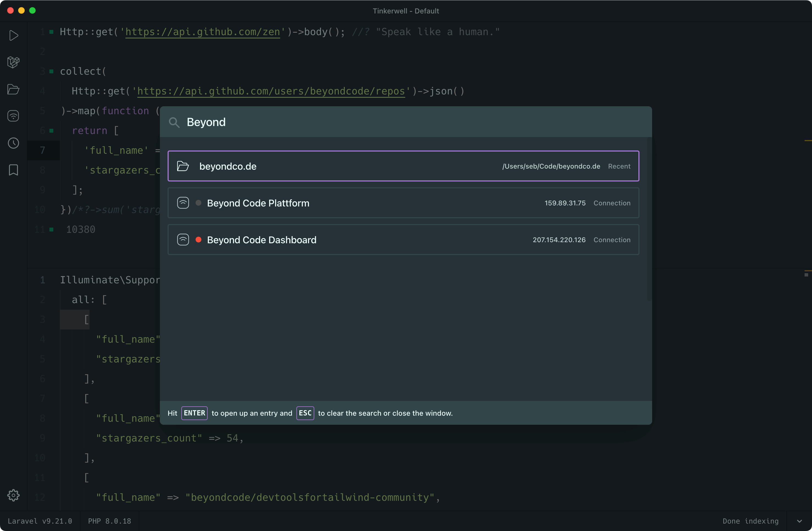Click the PHP 8.0.18 status entry

point(110,521)
